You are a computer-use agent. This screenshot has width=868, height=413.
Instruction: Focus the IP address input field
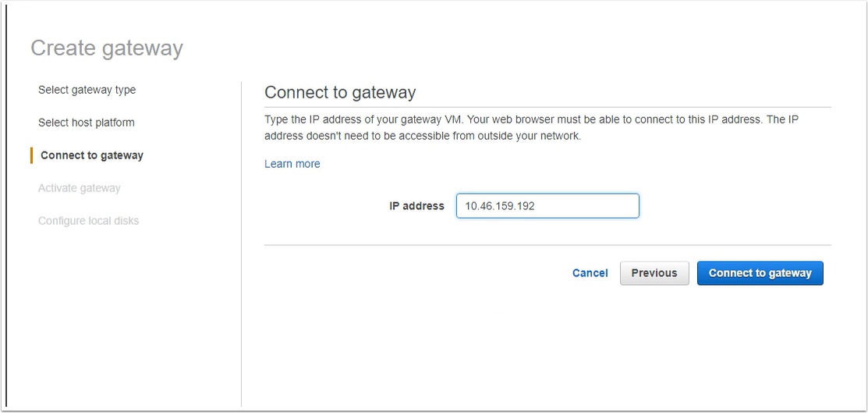click(x=547, y=205)
